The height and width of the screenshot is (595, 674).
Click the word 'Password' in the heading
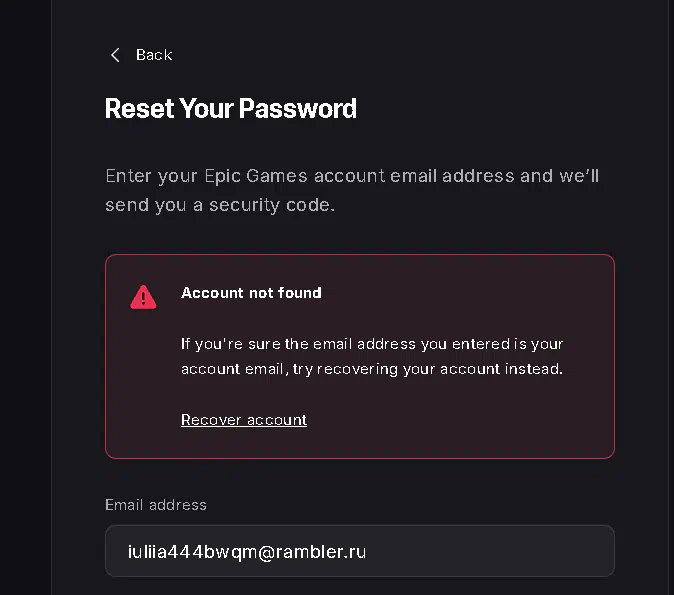pos(297,108)
